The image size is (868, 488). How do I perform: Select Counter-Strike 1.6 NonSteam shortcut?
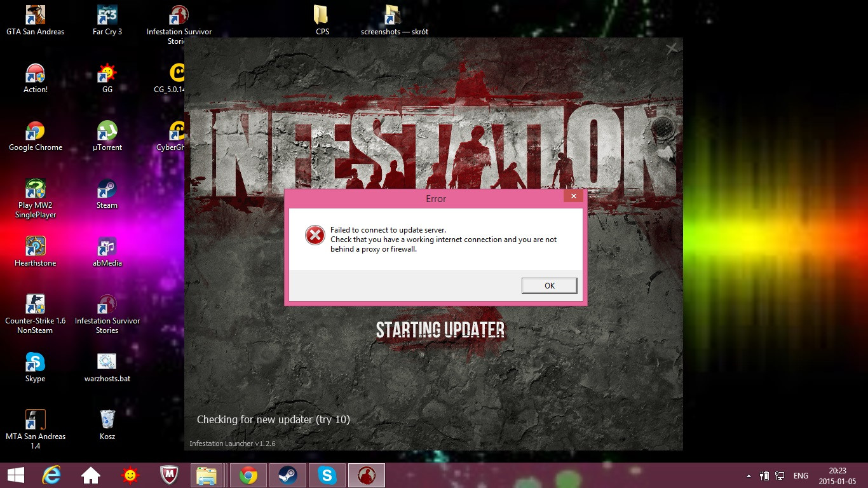tap(35, 315)
